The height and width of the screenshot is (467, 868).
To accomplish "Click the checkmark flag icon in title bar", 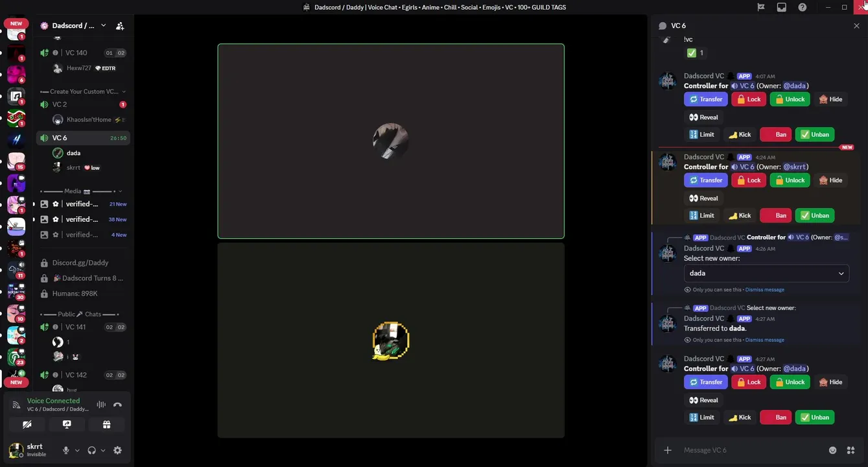I will coord(761,7).
